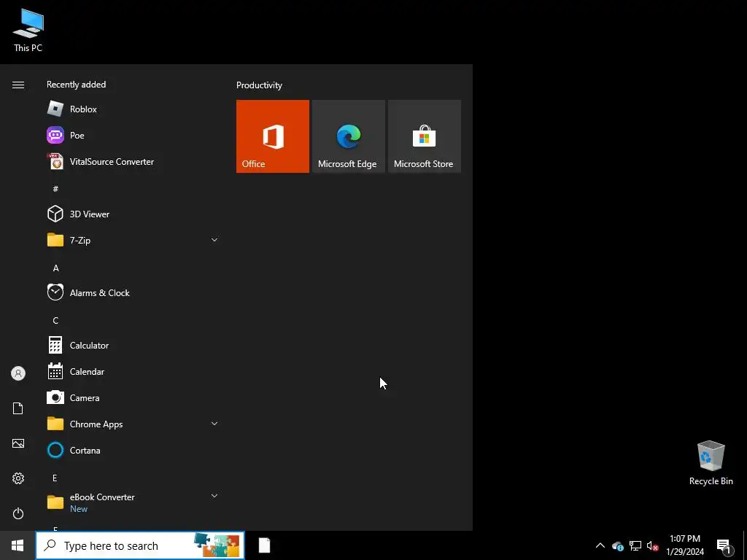This screenshot has height=560, width=747.
Task: Open 3D Viewer app
Action: pos(133,214)
